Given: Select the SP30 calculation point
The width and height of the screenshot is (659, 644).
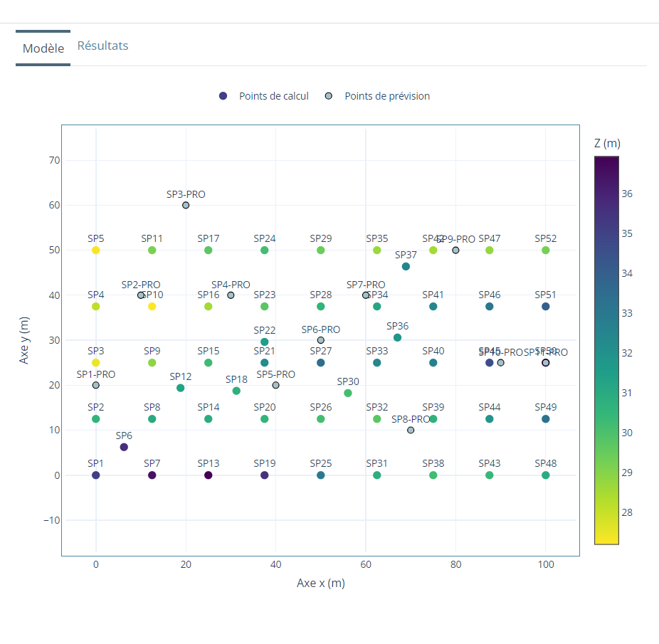Looking at the screenshot, I should click(x=348, y=393).
